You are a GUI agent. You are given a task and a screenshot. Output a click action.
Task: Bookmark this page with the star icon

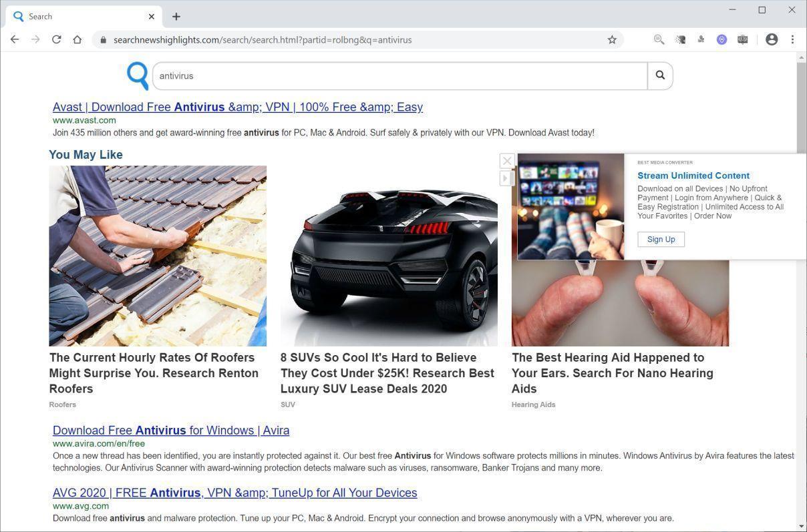point(611,39)
